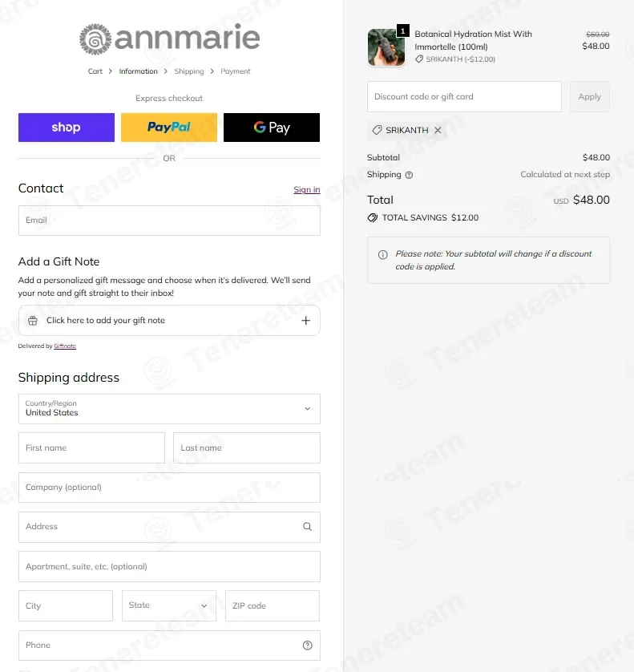Expand the gift note section
The height and width of the screenshot is (672, 634).
[x=169, y=321]
